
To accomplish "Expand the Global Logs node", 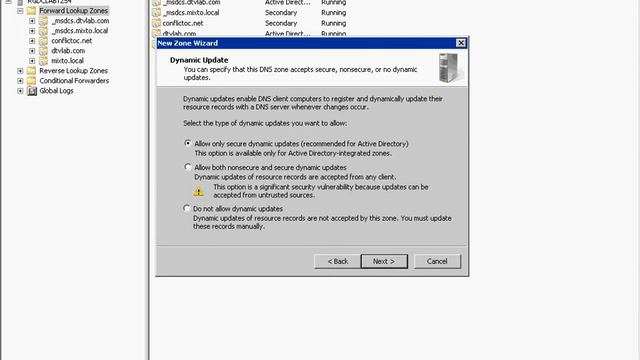I will [x=20, y=91].
